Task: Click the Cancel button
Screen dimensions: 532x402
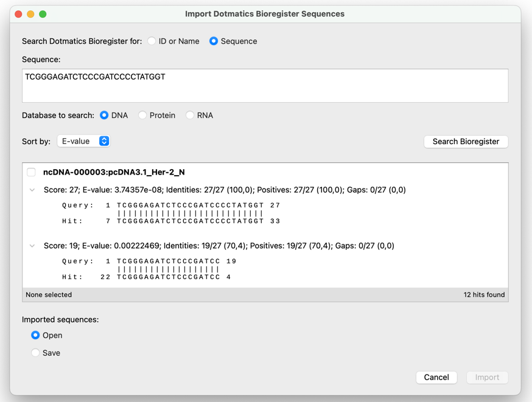Action: (436, 377)
